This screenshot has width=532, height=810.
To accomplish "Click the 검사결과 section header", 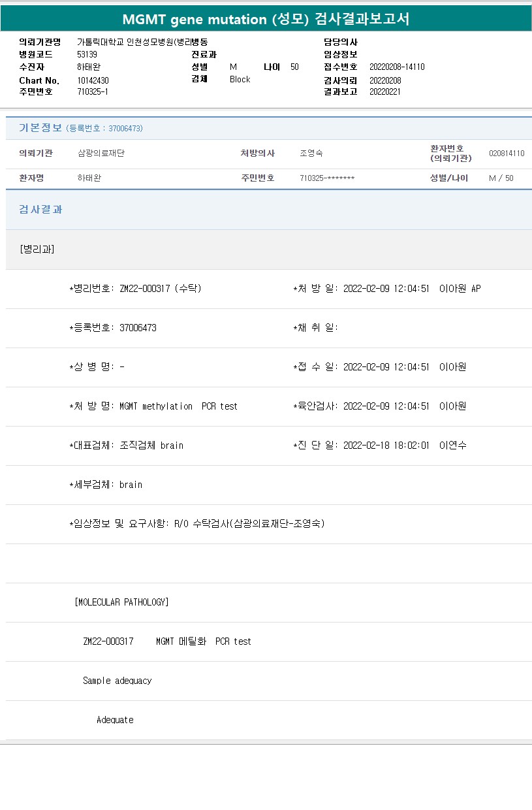I will (40, 210).
